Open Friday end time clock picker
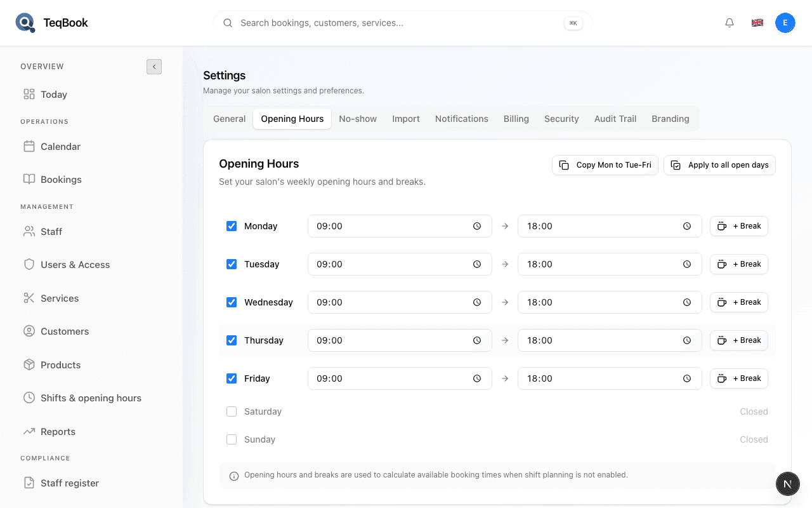 pyautogui.click(x=687, y=378)
